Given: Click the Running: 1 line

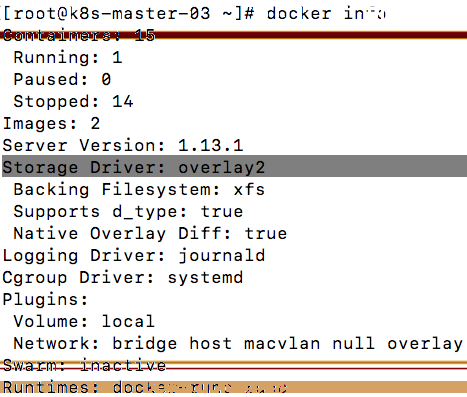Looking at the screenshot, I should [x=68, y=57].
